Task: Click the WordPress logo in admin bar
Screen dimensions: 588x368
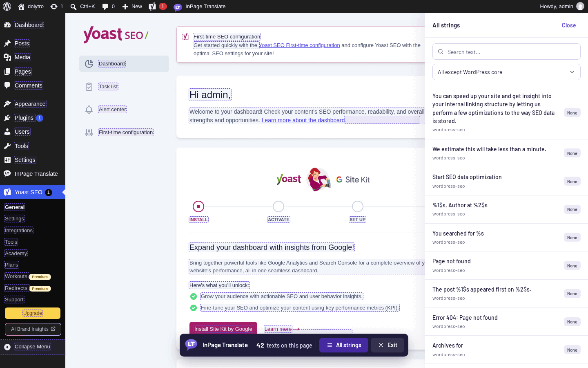Action: point(7,7)
